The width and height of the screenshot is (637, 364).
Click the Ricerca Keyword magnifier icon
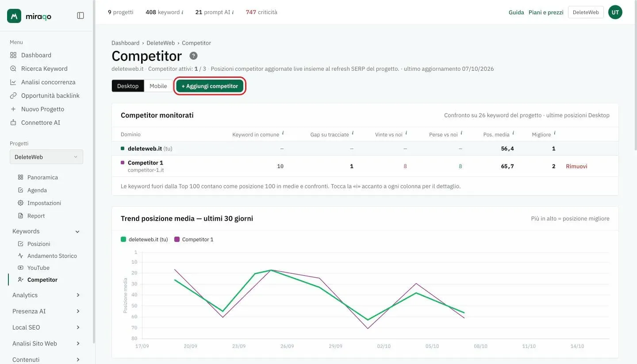(13, 69)
